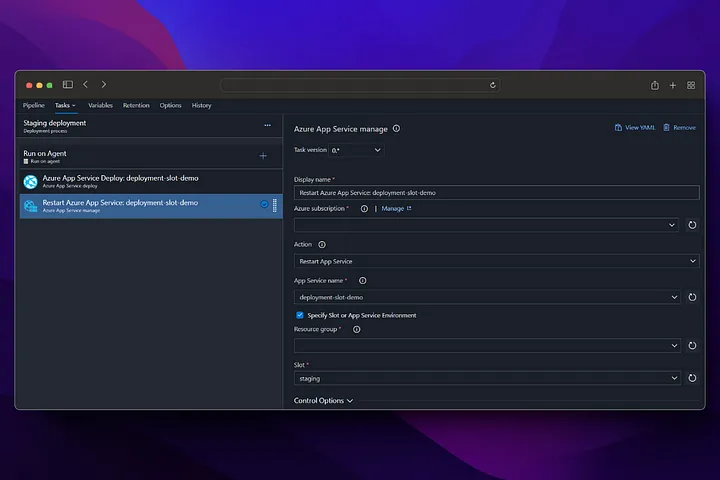720x480 pixels.
Task: Click the View YAML link
Action: pos(635,128)
